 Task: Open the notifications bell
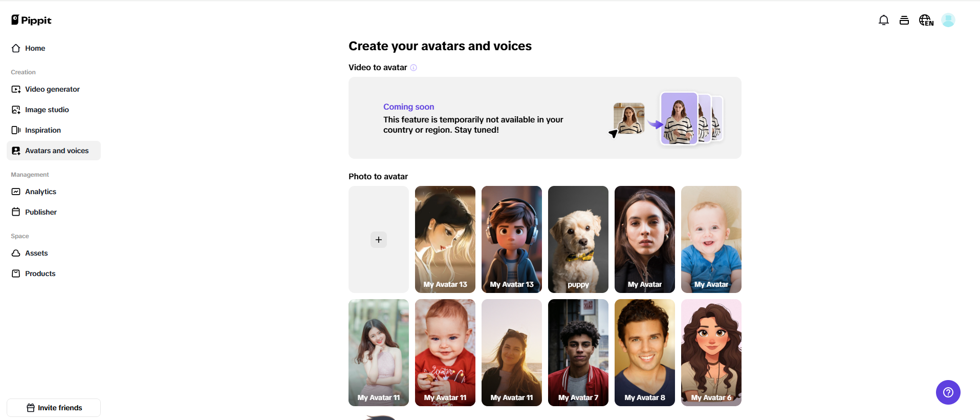point(883,20)
